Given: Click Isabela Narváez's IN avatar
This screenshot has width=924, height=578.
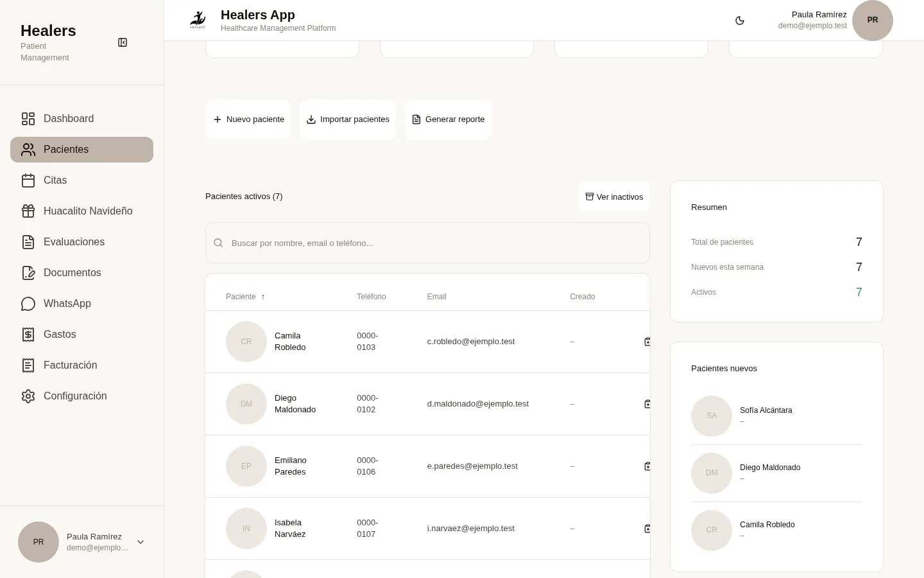Looking at the screenshot, I should (246, 529).
